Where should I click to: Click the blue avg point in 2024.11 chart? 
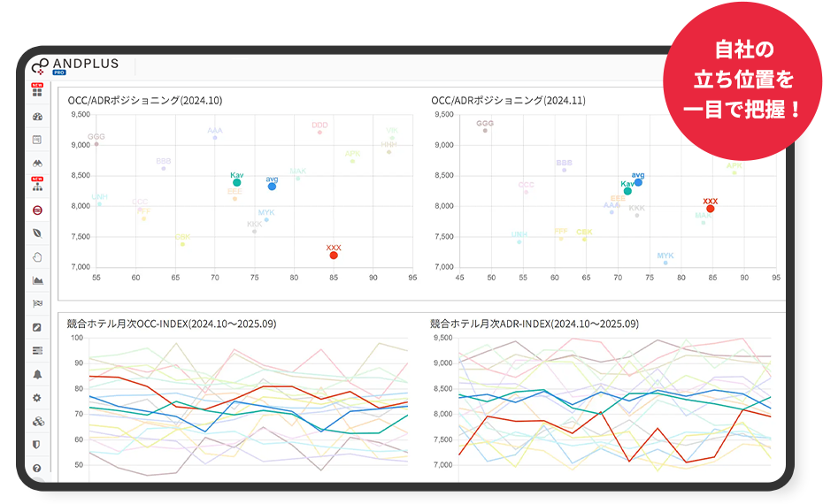click(638, 182)
